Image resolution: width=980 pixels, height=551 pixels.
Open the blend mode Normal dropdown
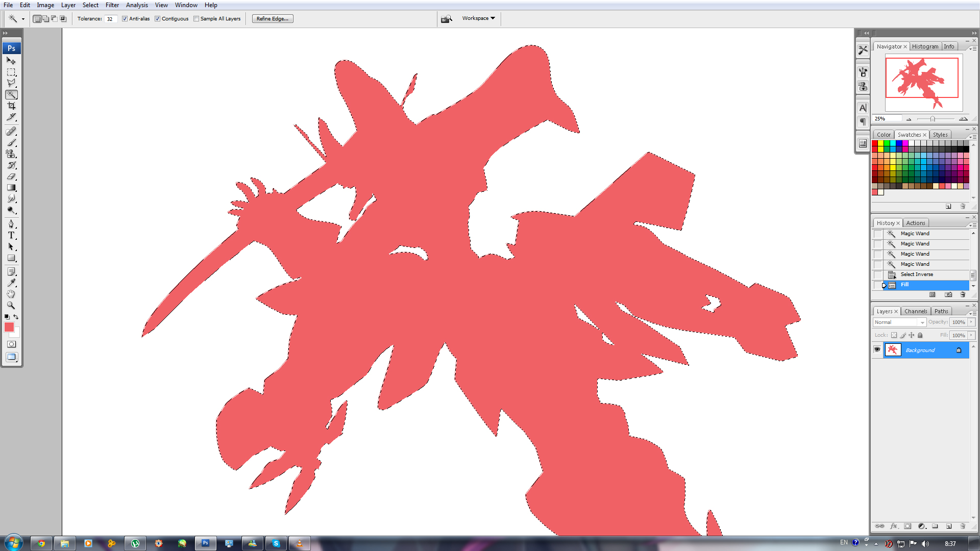point(899,322)
